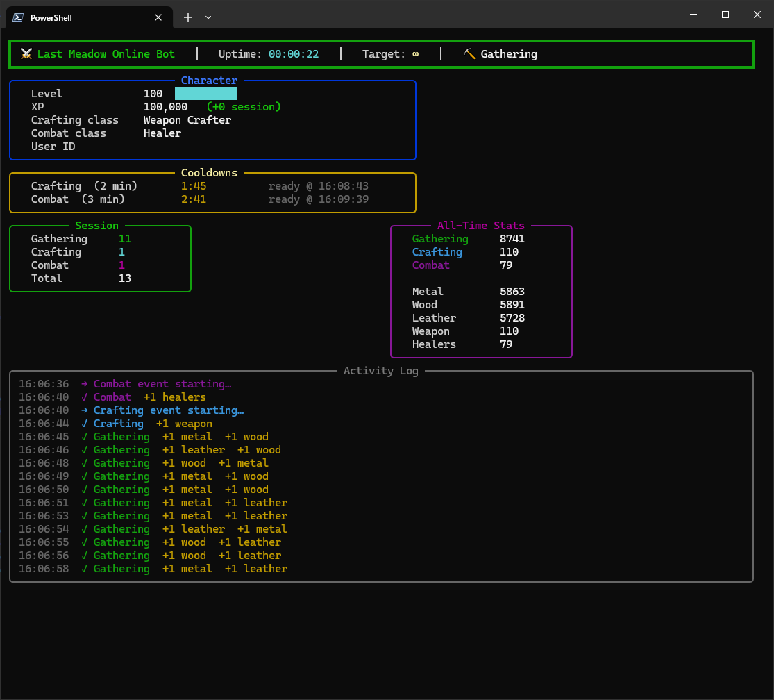Click the Healers count 79

(506, 344)
